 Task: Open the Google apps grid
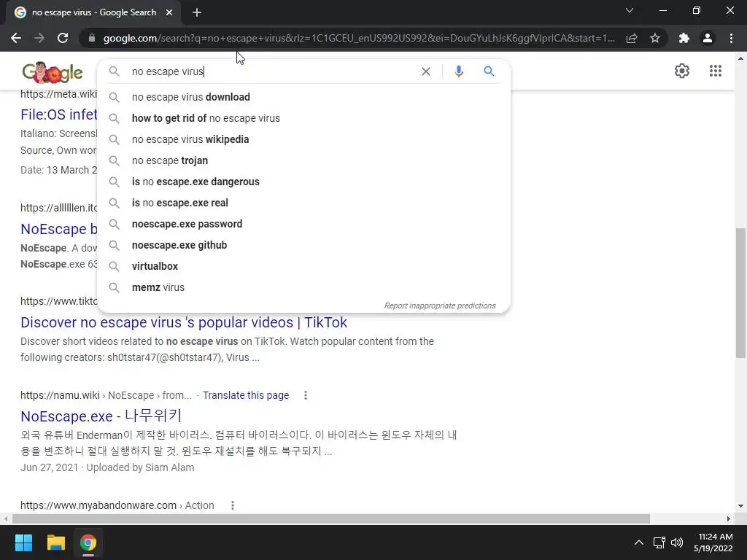coord(715,71)
